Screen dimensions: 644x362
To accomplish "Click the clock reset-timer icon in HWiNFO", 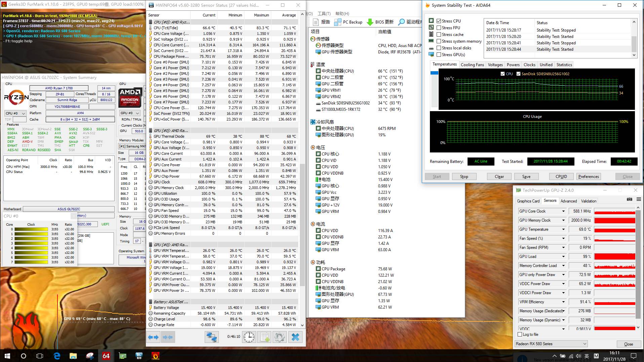I will pos(249,337).
